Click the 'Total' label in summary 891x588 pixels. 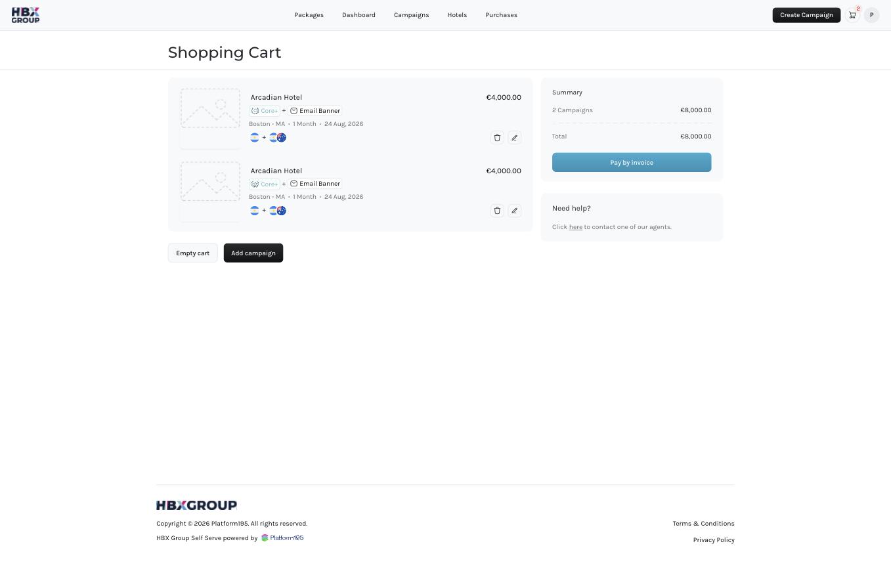click(559, 136)
